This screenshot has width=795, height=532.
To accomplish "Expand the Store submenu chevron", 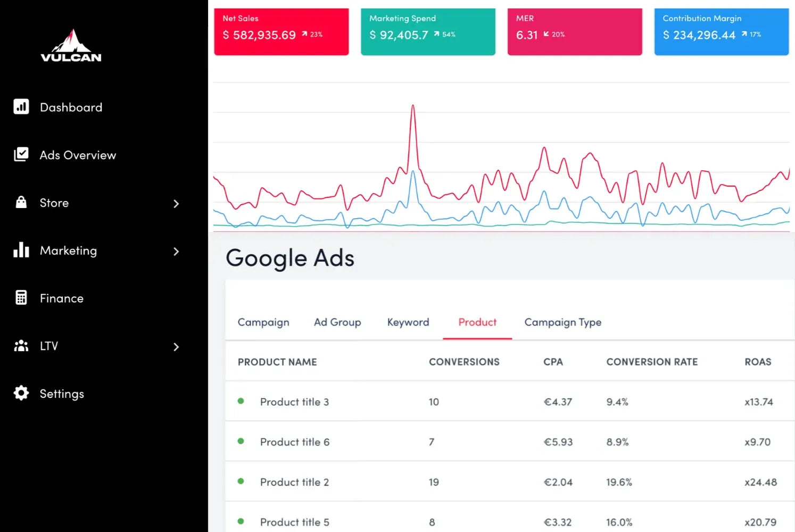I will (x=176, y=204).
